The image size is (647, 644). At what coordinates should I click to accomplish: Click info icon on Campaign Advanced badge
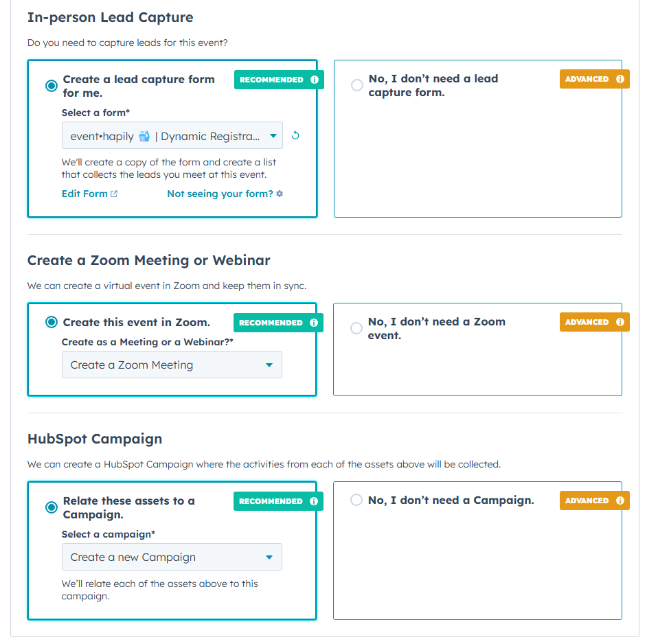620,501
